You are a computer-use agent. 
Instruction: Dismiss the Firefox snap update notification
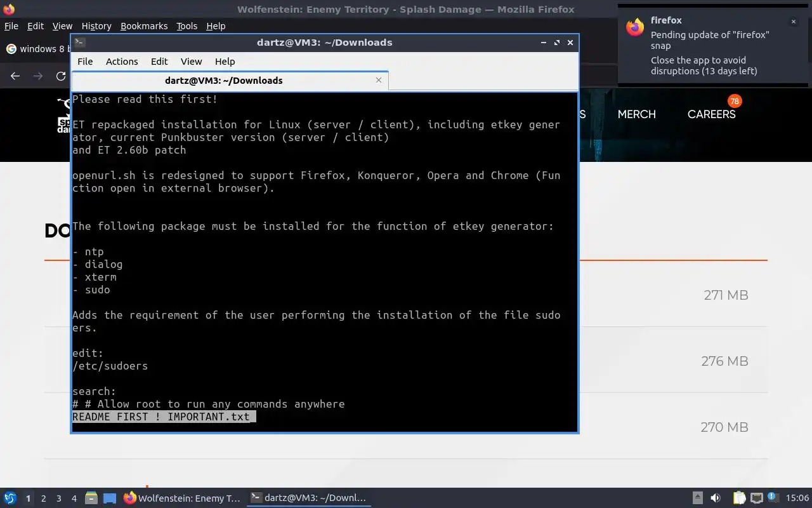click(x=793, y=22)
